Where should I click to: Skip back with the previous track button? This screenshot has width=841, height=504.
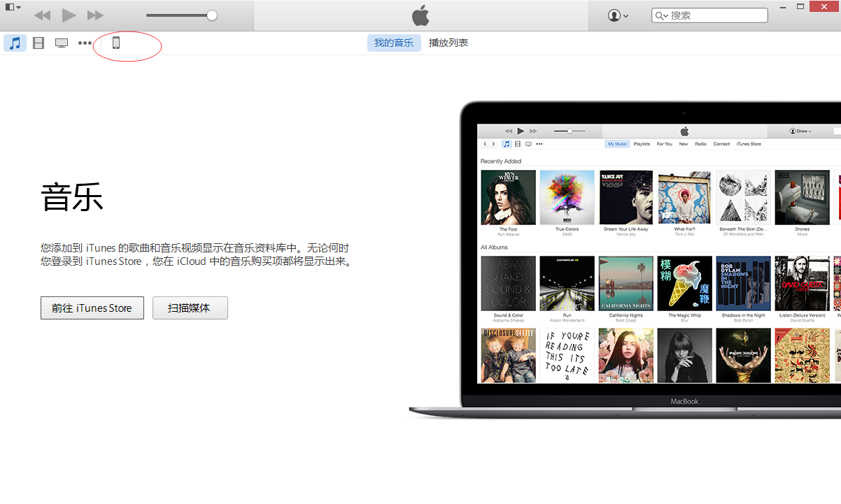coord(42,15)
